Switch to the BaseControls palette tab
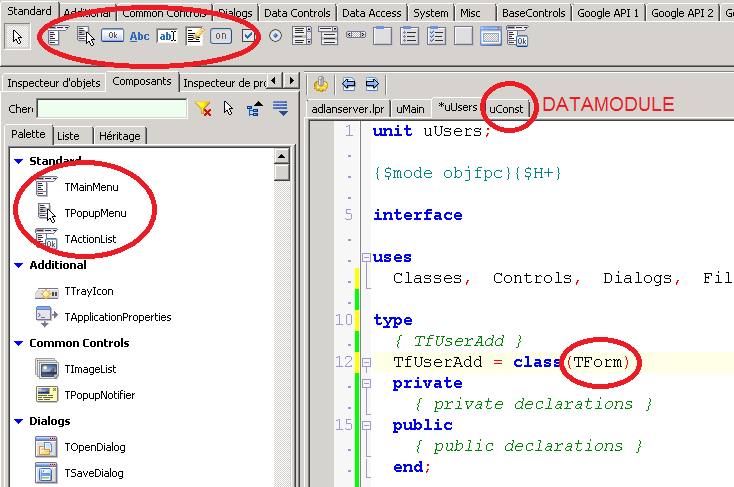 click(534, 13)
